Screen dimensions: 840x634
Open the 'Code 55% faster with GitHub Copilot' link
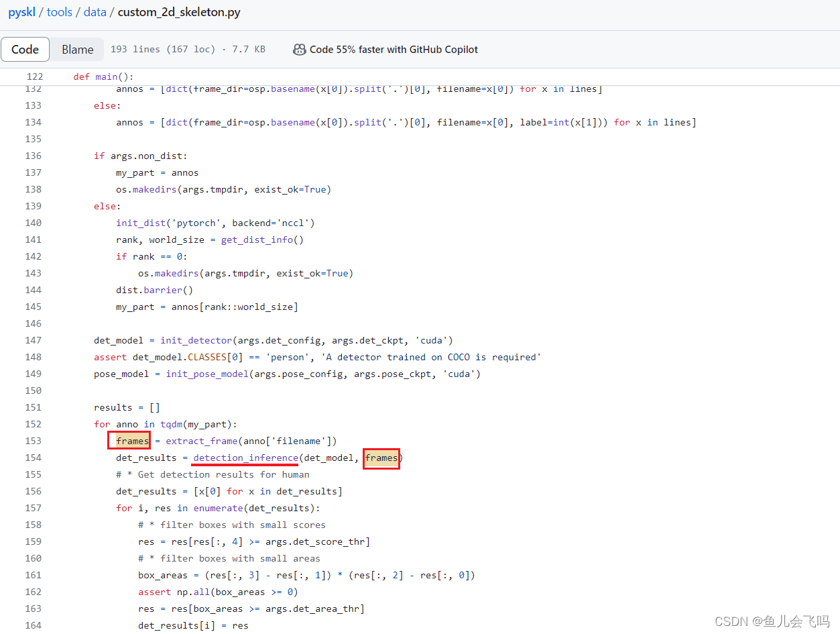[396, 49]
